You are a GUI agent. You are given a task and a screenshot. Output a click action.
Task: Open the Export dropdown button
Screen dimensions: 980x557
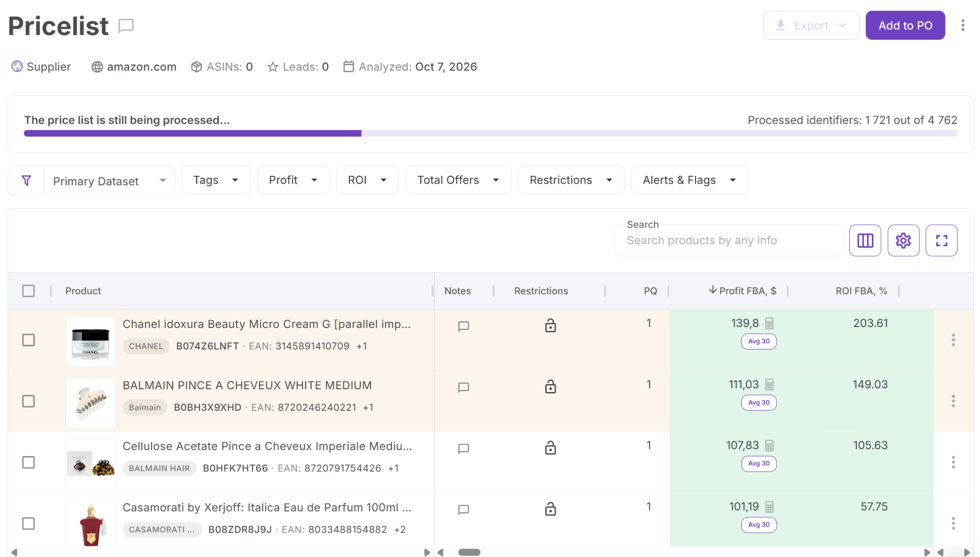pyautogui.click(x=811, y=25)
